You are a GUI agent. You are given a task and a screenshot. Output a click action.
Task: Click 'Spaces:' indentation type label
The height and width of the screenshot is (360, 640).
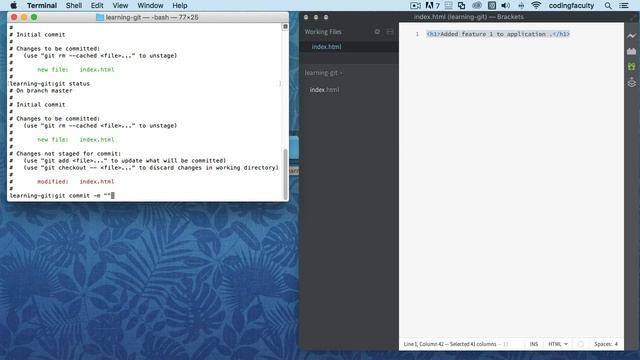point(603,344)
